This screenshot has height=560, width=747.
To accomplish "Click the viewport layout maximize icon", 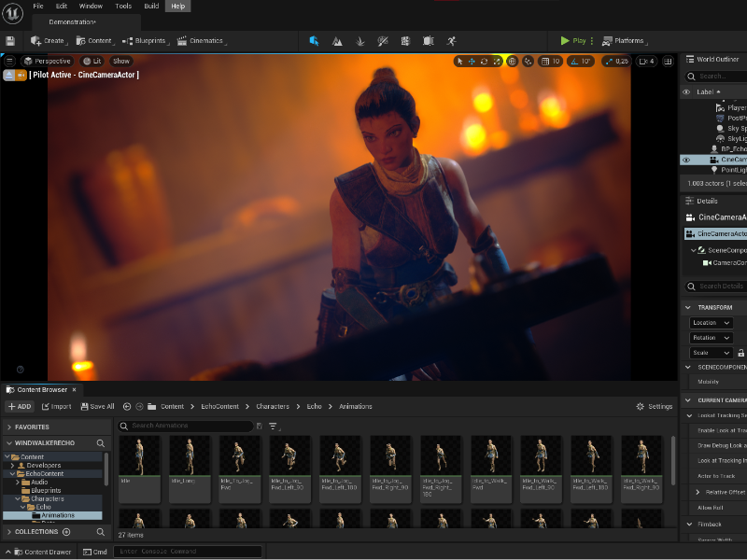I will coord(668,62).
